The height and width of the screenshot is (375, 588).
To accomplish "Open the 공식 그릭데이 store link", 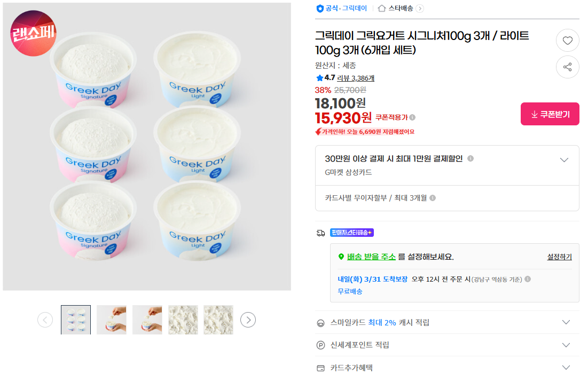I will [342, 8].
